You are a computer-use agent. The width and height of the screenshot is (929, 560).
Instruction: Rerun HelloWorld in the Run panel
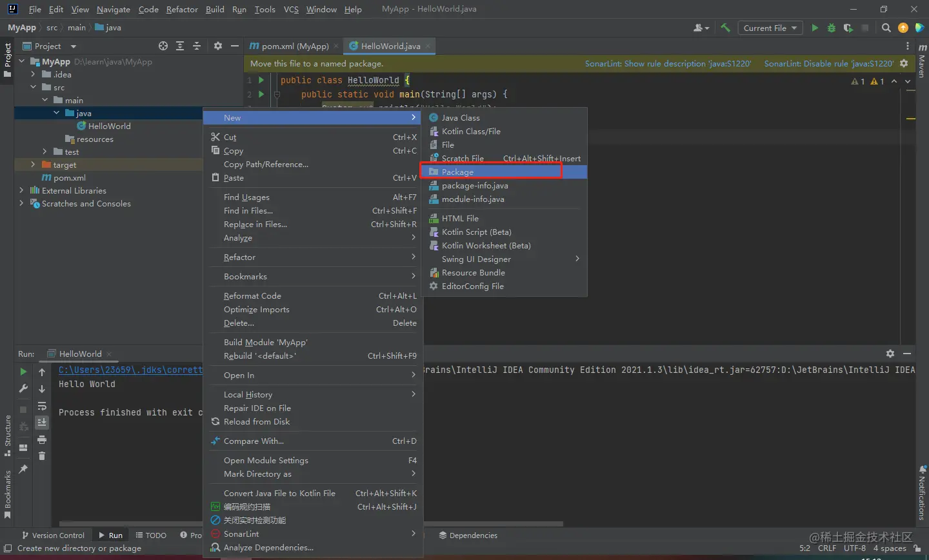(23, 372)
